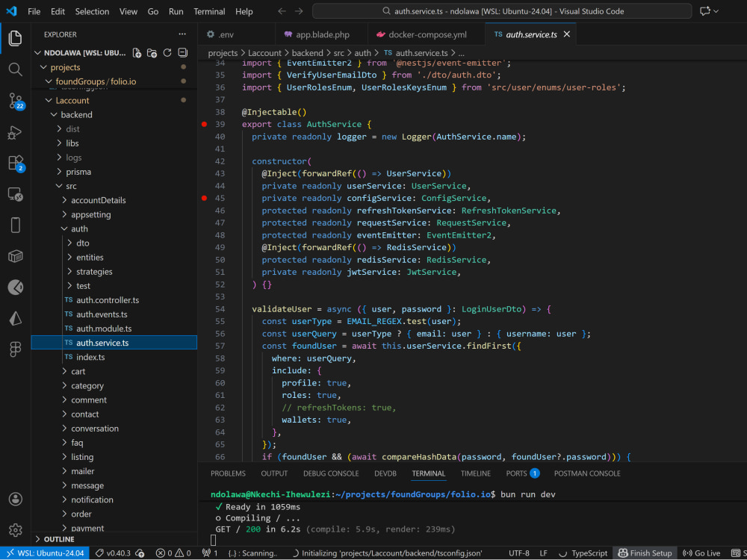Open the Explorer view in activity bar

click(x=15, y=38)
